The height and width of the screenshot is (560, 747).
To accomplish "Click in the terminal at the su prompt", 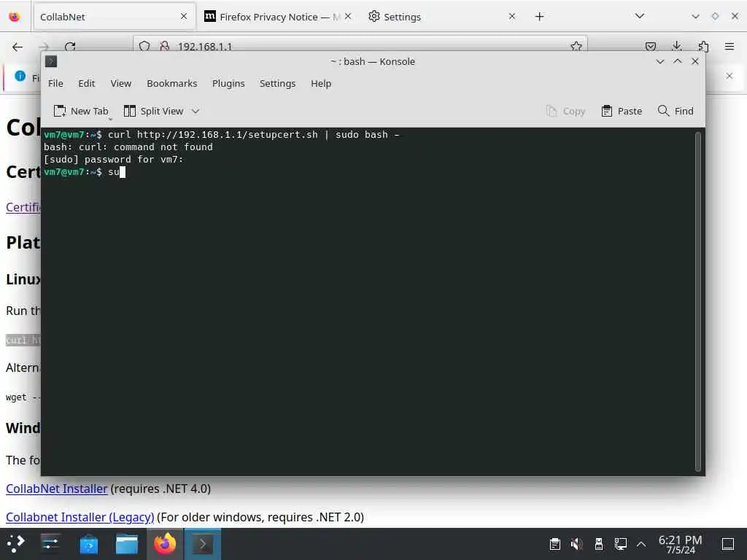I will coord(123,172).
